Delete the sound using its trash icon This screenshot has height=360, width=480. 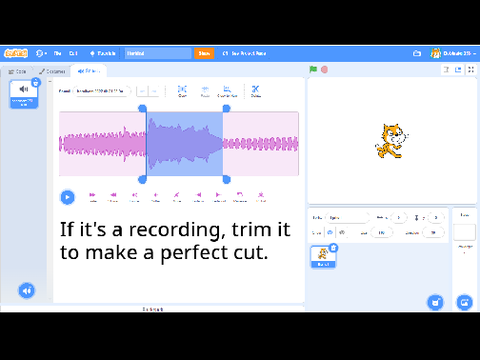[36, 82]
